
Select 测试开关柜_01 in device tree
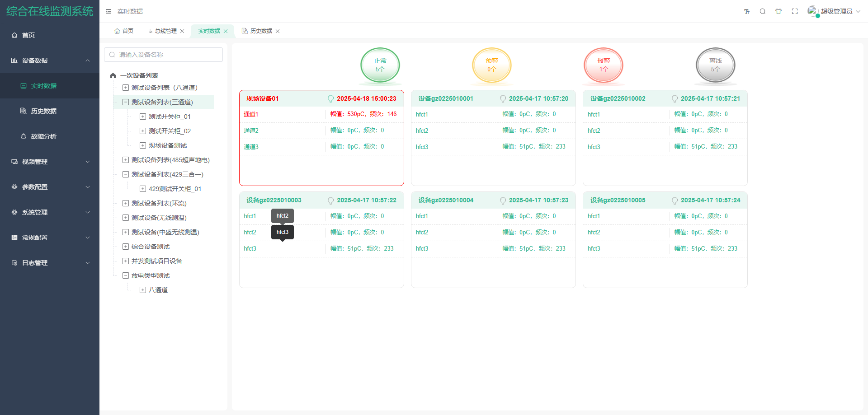(170, 117)
